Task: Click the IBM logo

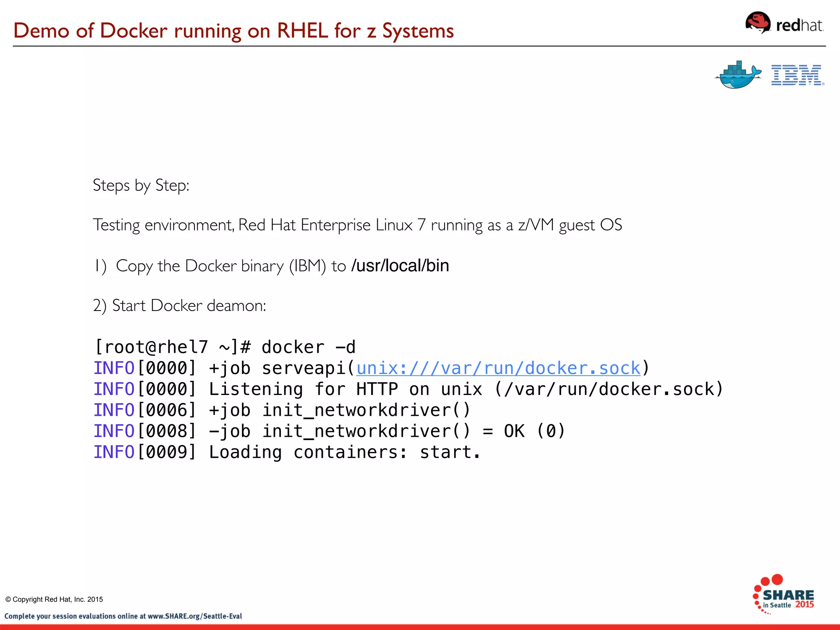Action: 798,75
